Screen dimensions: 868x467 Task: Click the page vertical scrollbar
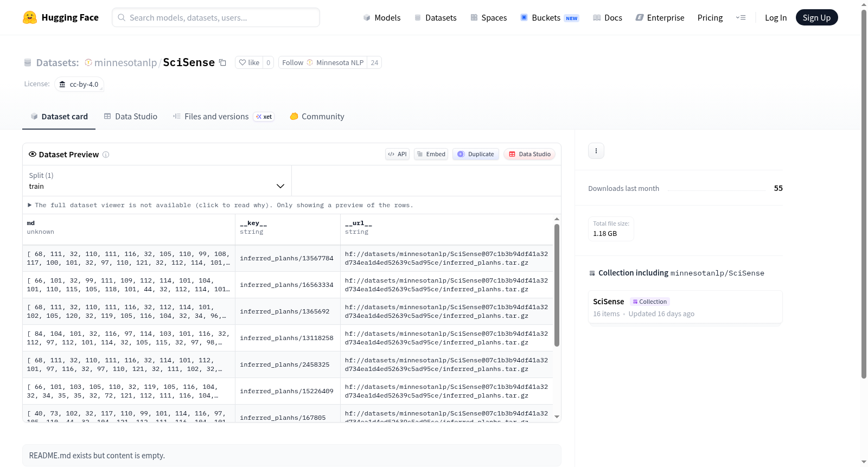click(x=864, y=194)
